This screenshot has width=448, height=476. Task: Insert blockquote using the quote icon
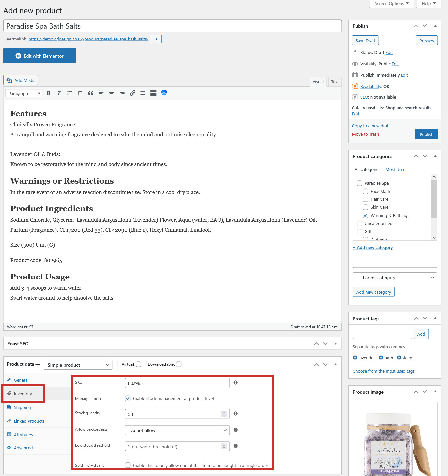pyautogui.click(x=90, y=93)
